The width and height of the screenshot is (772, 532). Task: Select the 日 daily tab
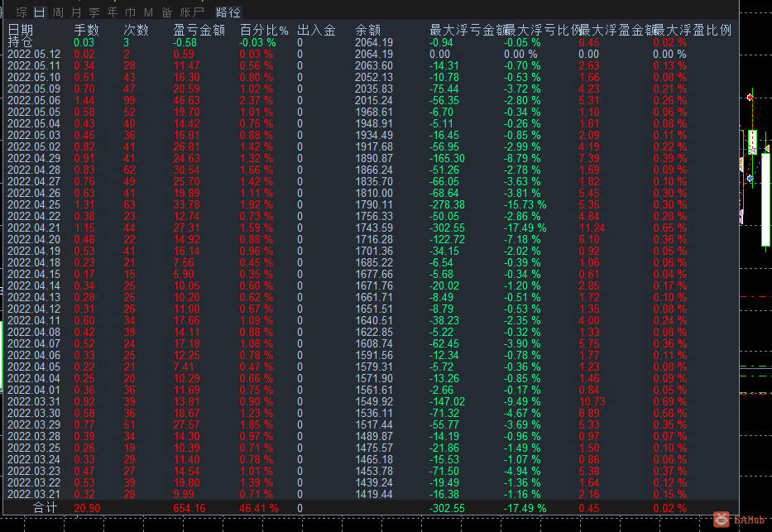click(x=40, y=12)
